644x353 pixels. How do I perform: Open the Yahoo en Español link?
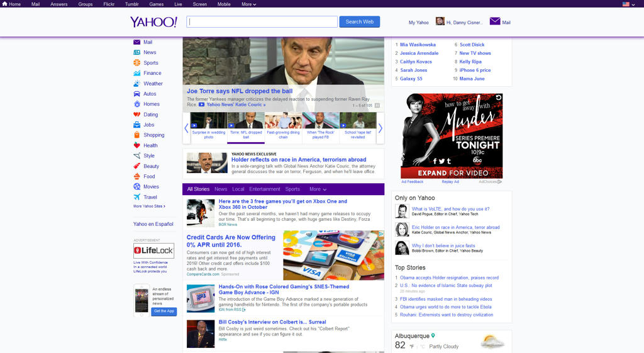(153, 224)
